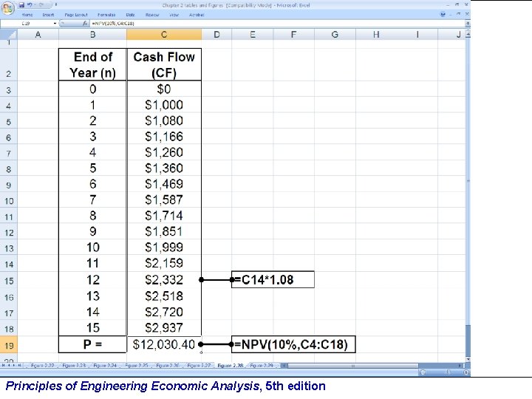The height and width of the screenshot is (399, 532).
Task: Click the zoom in plus button
Action: pyautogui.click(x=466, y=372)
